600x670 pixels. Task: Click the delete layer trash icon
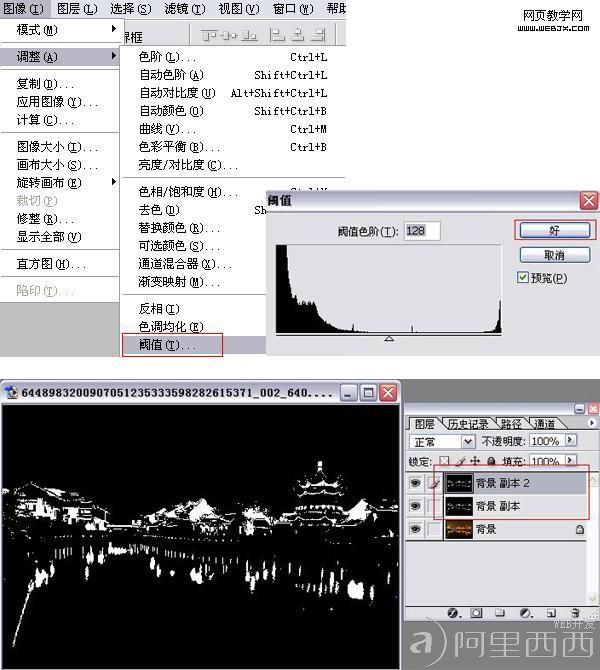pos(576,613)
